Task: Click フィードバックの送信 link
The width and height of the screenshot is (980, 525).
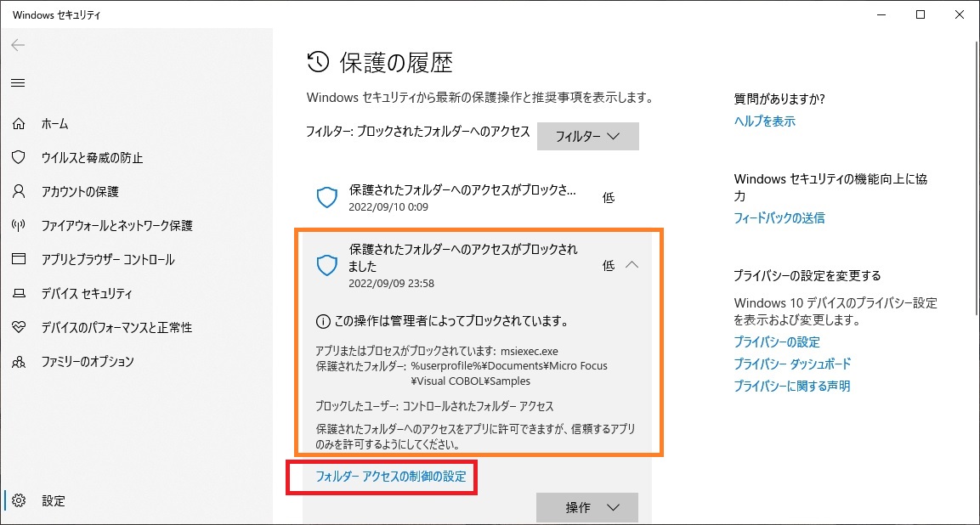Action: coord(779,217)
